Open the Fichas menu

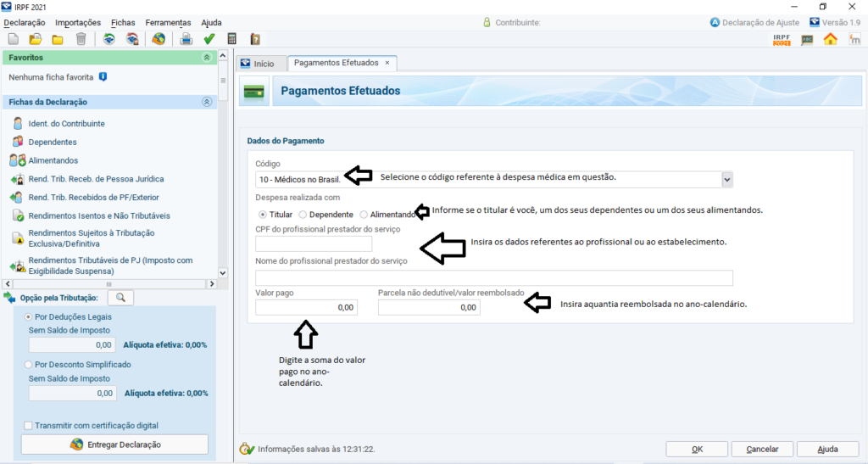pyautogui.click(x=123, y=23)
